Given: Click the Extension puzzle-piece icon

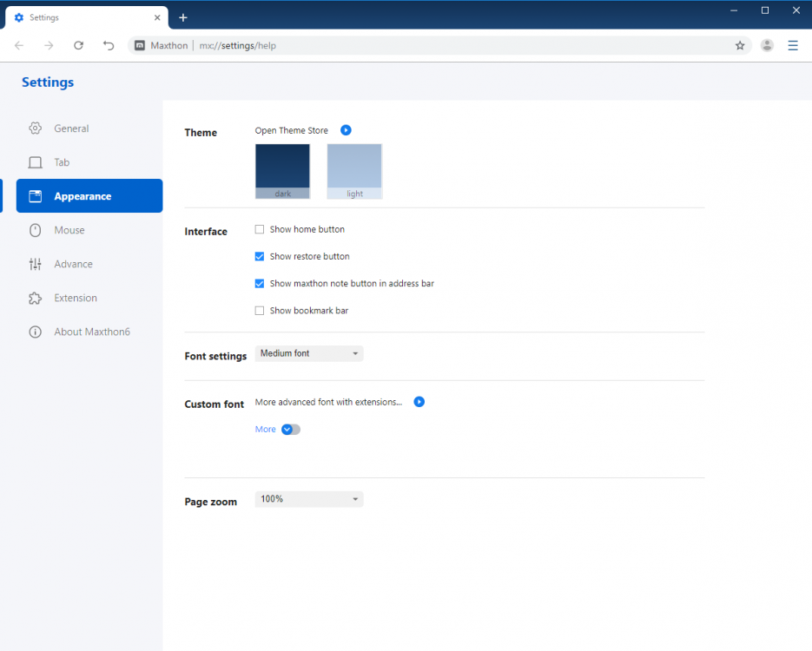Looking at the screenshot, I should pyautogui.click(x=36, y=298).
